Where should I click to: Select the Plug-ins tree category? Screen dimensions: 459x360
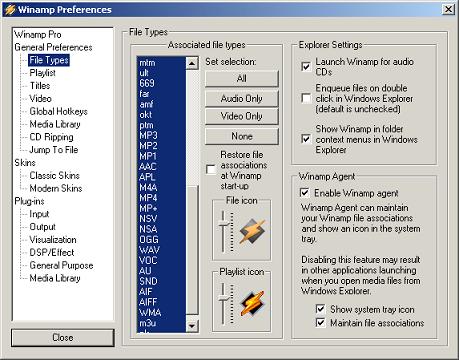tap(29, 201)
